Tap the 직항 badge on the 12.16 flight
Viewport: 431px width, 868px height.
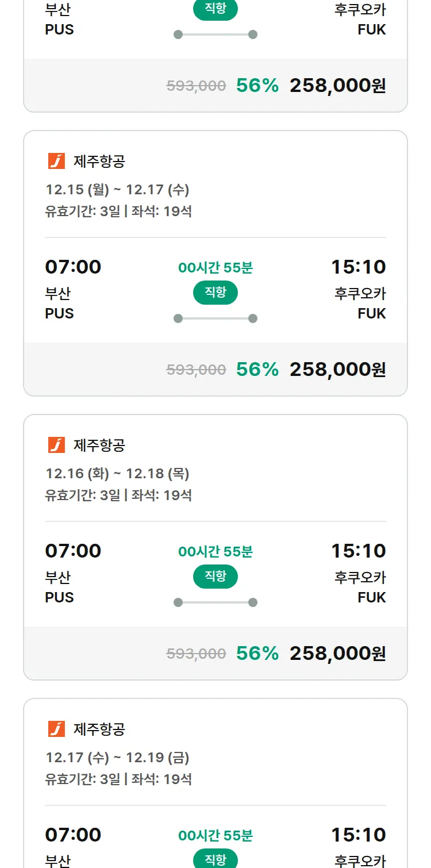click(x=215, y=577)
